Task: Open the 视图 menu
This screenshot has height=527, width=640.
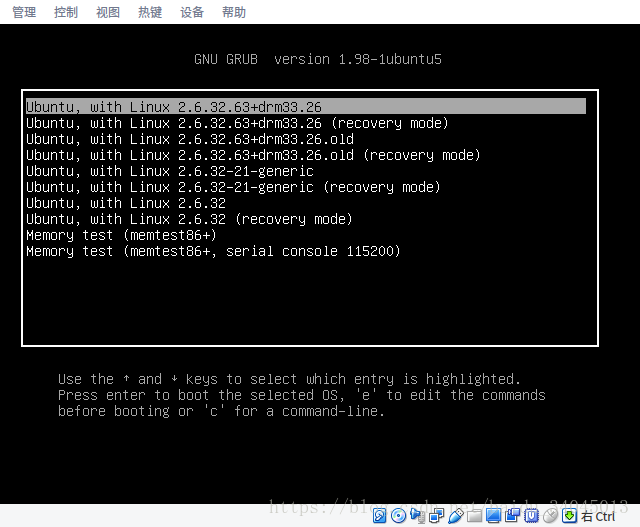Action: point(108,12)
